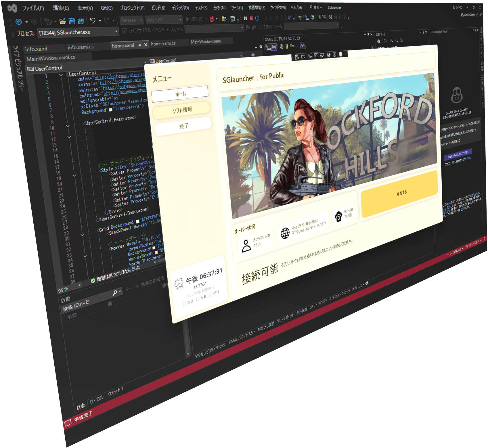Click the open file folder icon
The width and height of the screenshot is (488, 448).
click(x=62, y=21)
